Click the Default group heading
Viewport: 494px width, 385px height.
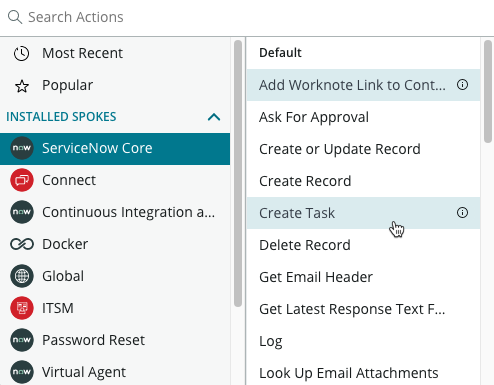(x=280, y=53)
